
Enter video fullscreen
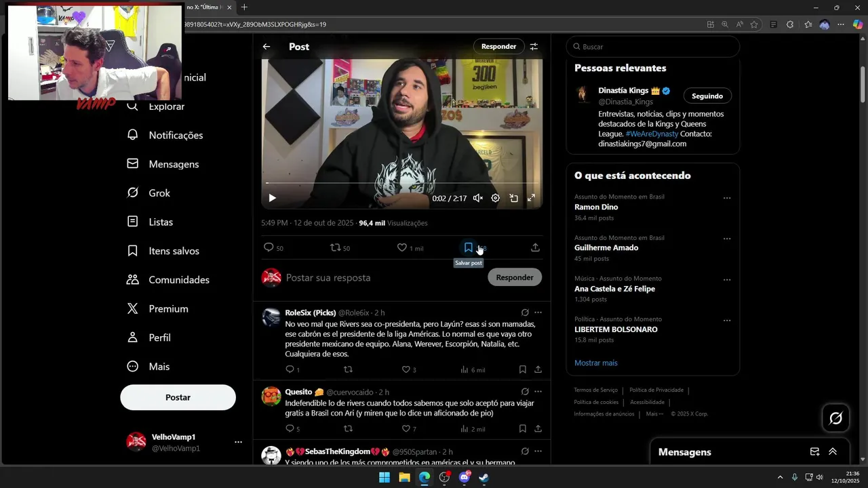tap(531, 198)
